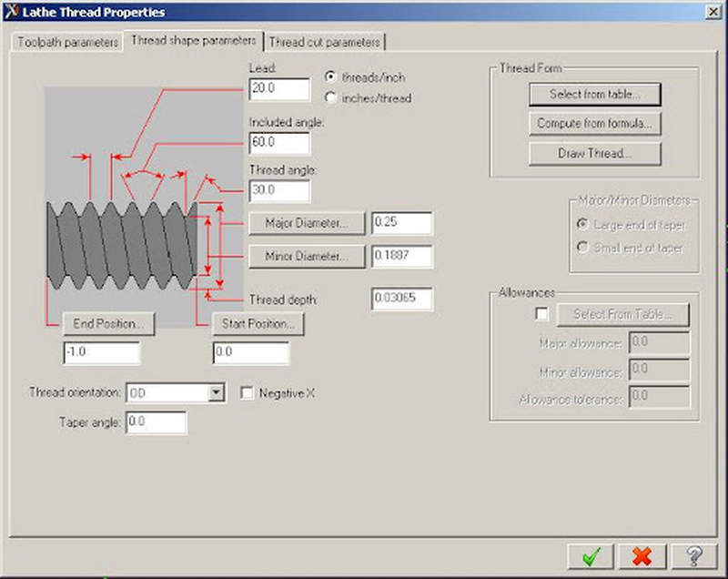Select the threads/inch radio option
The height and width of the screenshot is (579, 728).
coord(331,77)
